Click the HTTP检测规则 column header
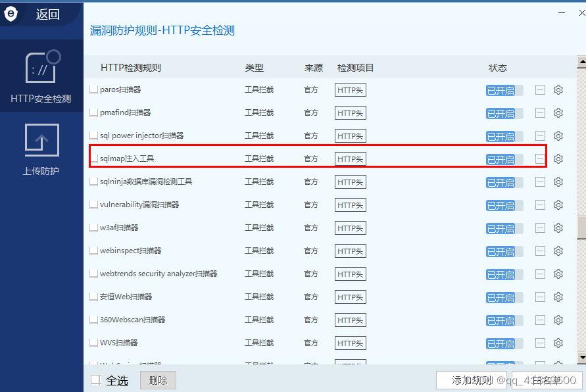Viewport: 586px width, 392px height. pyautogui.click(x=131, y=68)
